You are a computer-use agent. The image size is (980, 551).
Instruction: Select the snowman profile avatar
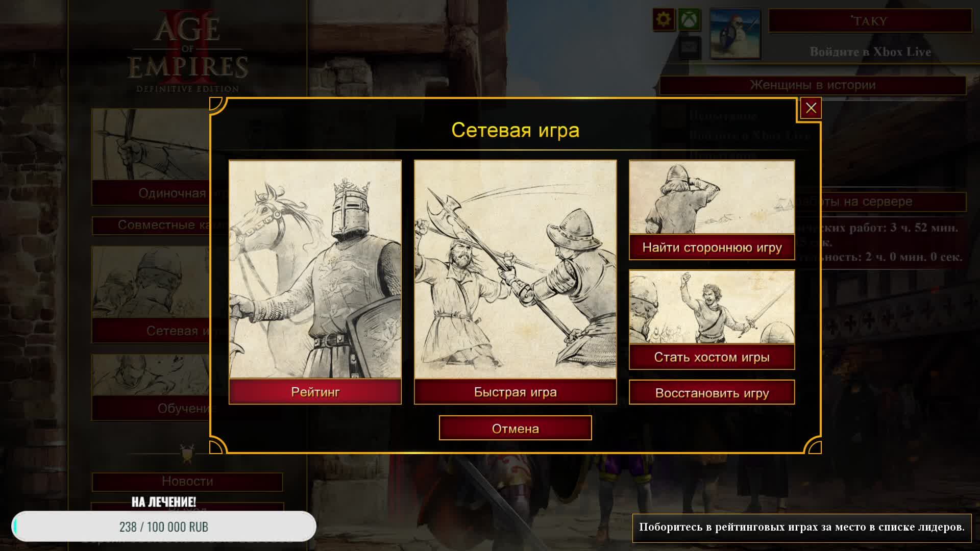[735, 34]
